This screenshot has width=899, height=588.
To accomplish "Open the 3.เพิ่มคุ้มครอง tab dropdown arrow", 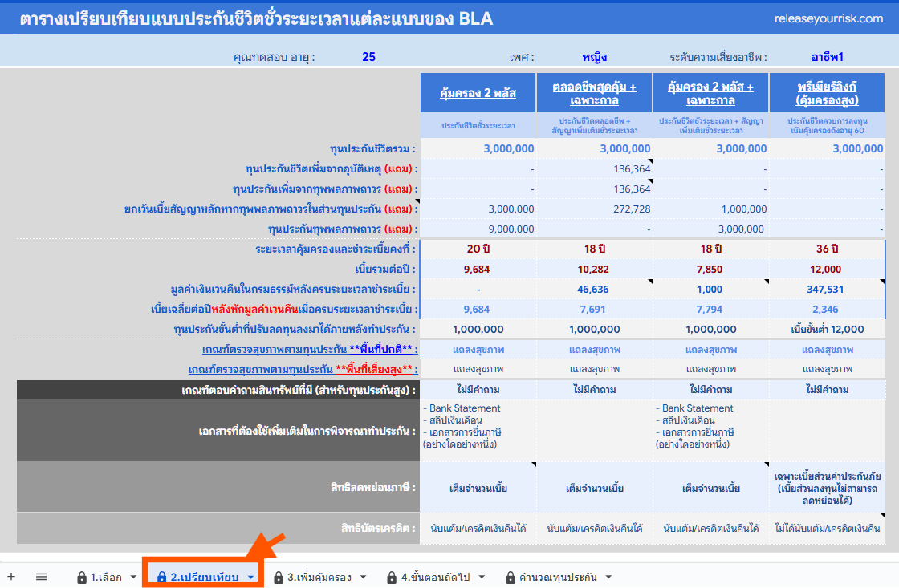I will coord(363,578).
